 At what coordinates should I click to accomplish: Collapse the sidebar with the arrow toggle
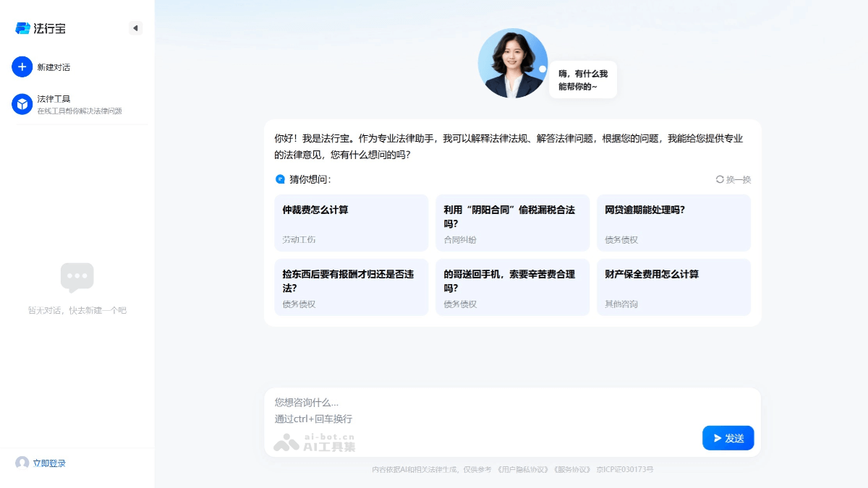coord(136,27)
